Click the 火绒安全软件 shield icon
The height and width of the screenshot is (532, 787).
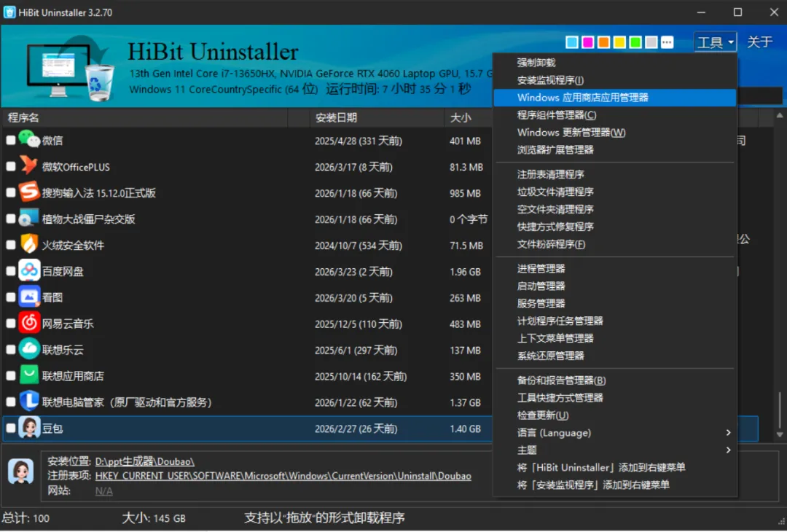[x=29, y=244]
